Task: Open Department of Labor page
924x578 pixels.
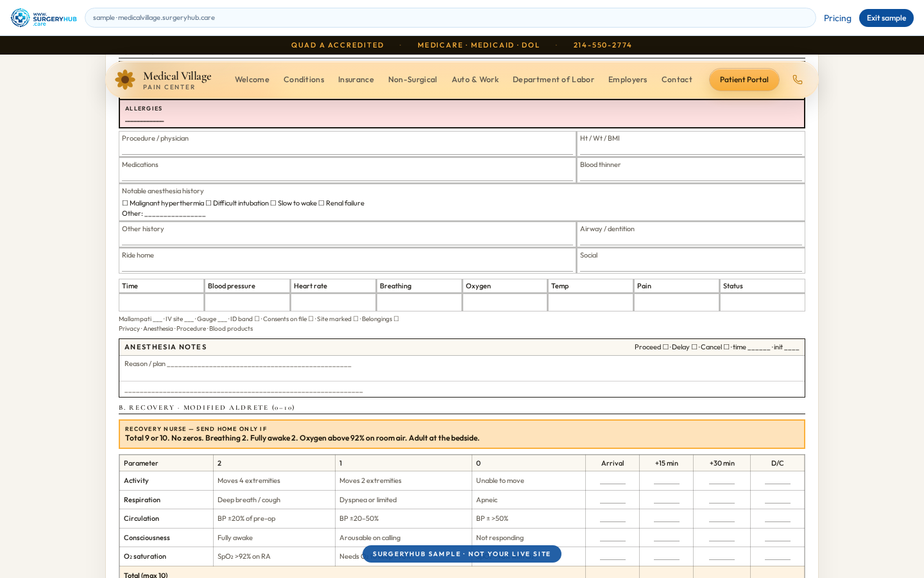Action: (553, 80)
